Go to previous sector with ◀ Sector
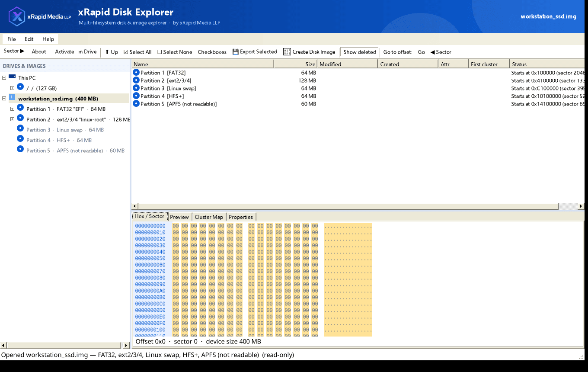This screenshot has height=372, width=588. pyautogui.click(x=441, y=52)
